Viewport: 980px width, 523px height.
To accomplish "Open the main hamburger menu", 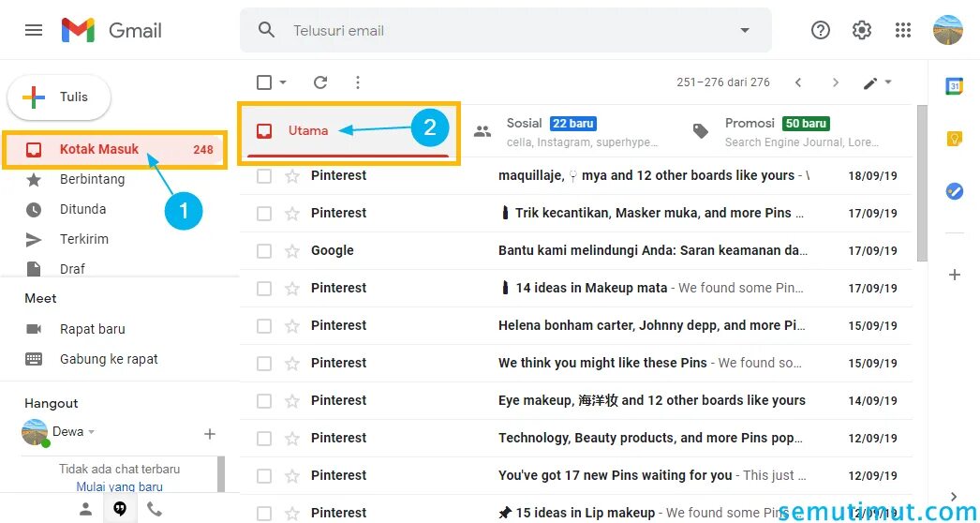I will [x=34, y=30].
